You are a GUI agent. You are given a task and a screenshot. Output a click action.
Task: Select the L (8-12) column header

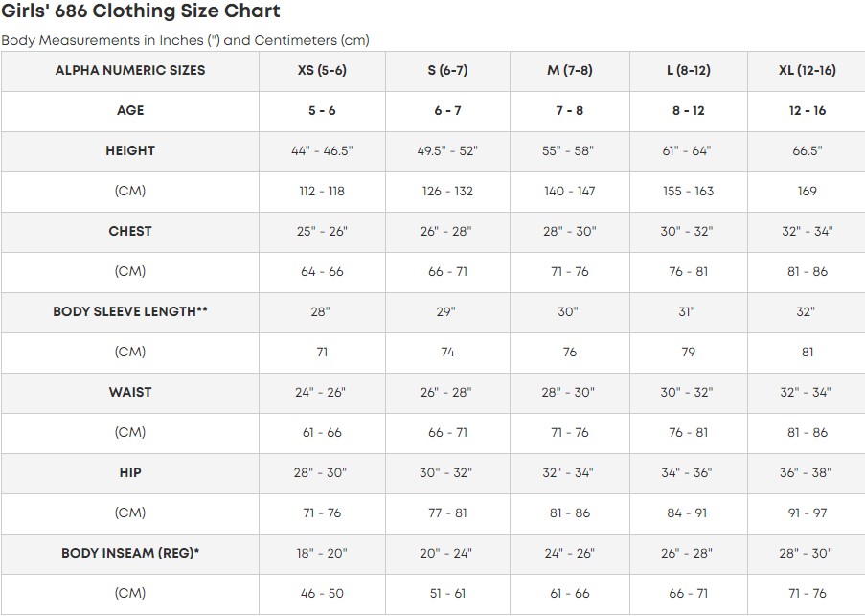(x=688, y=71)
